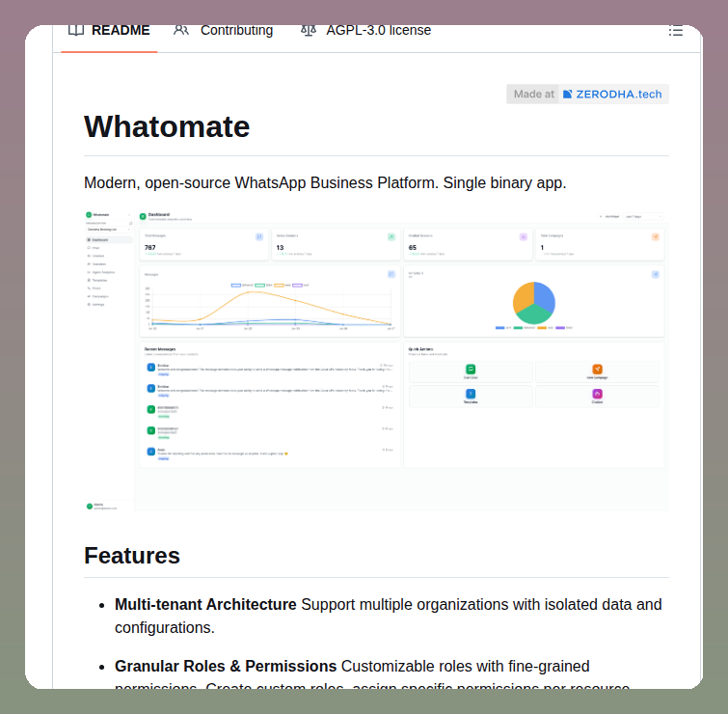The image size is (728, 714).
Task: Click the 'Granular Roles & Permissions' bold text
Action: click(226, 666)
